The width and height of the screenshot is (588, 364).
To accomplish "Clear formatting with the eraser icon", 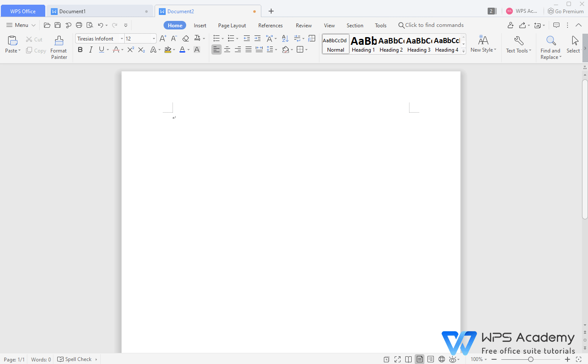I will (185, 38).
